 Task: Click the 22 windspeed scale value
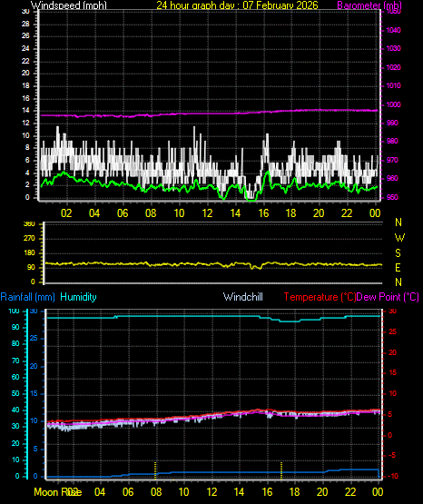point(25,61)
